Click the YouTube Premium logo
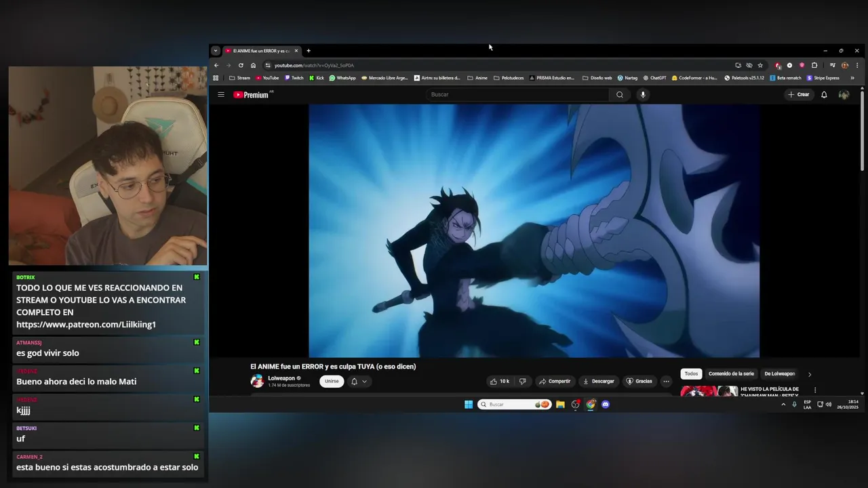868x488 pixels. [252, 95]
